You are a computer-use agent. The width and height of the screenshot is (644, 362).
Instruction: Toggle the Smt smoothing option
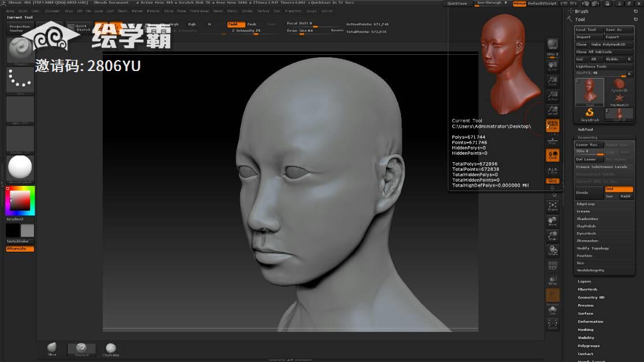(618, 189)
